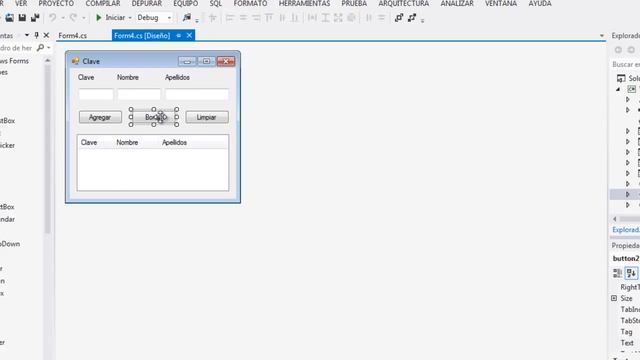Screen dimensions: 640x360
Task: Click the Redo arrow icon
Action: [x=73, y=18]
